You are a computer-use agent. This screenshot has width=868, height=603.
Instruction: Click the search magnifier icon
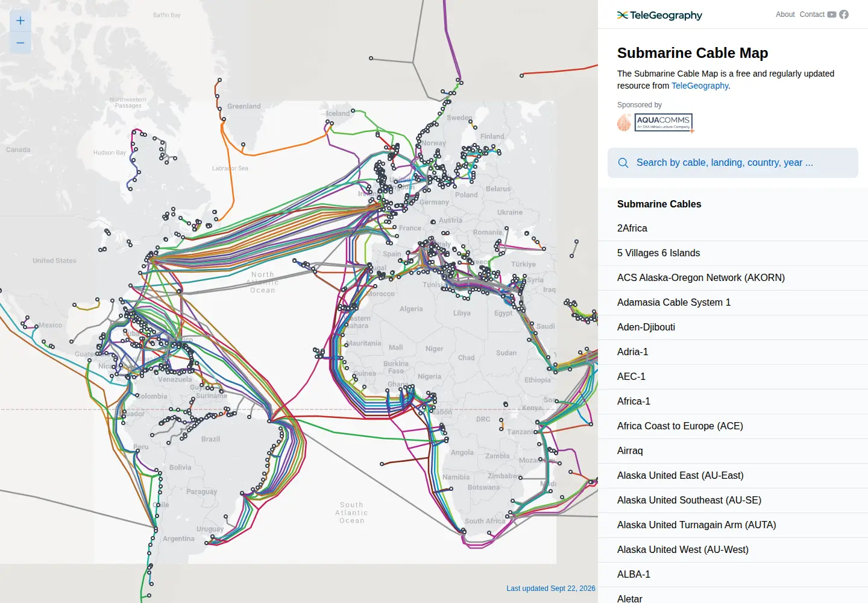pyautogui.click(x=623, y=163)
